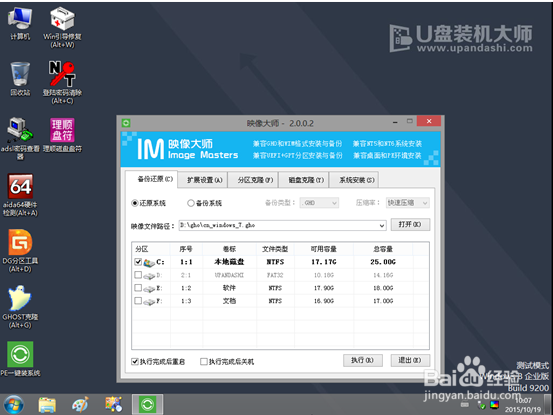Image resolution: width=553 pixels, height=415 pixels.
Task: Click the 25.00G total capacity value
Action: 383,262
